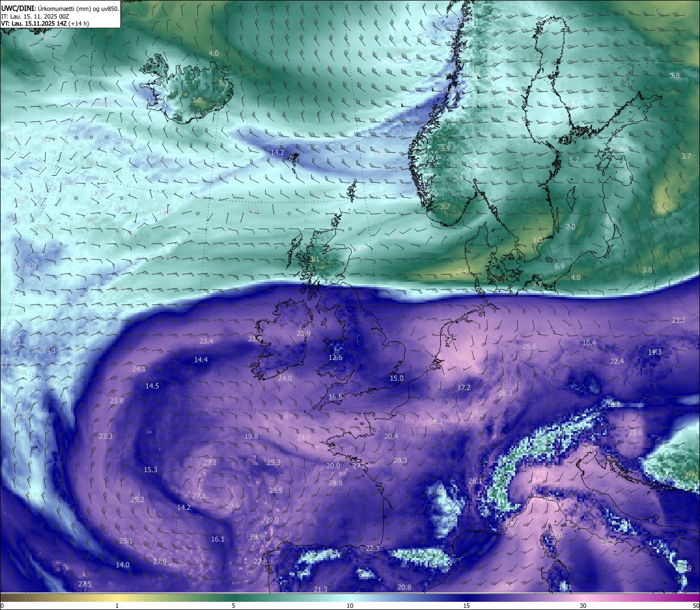Click the 12.6 value over Wales
The width and height of the screenshot is (700, 610).
click(x=335, y=357)
